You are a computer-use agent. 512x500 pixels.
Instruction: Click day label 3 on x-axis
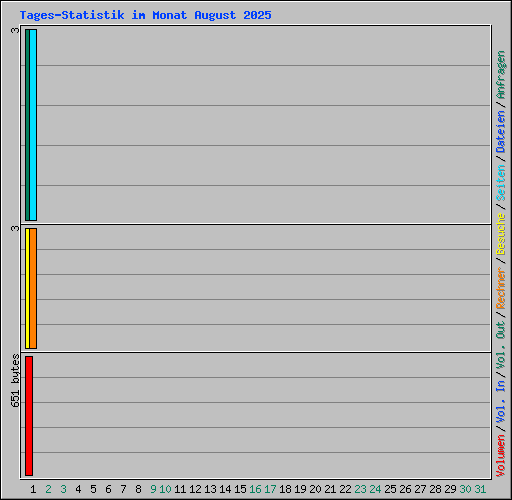tap(63, 489)
